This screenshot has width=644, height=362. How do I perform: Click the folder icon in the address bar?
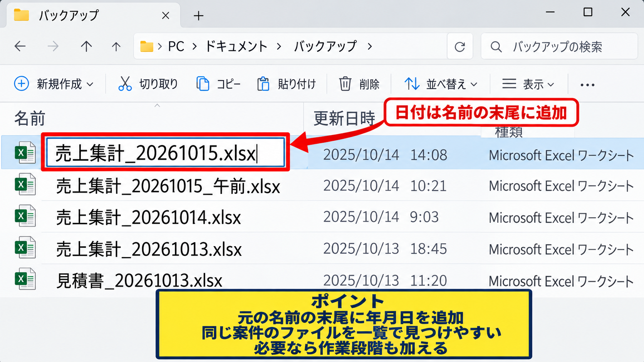click(x=146, y=47)
